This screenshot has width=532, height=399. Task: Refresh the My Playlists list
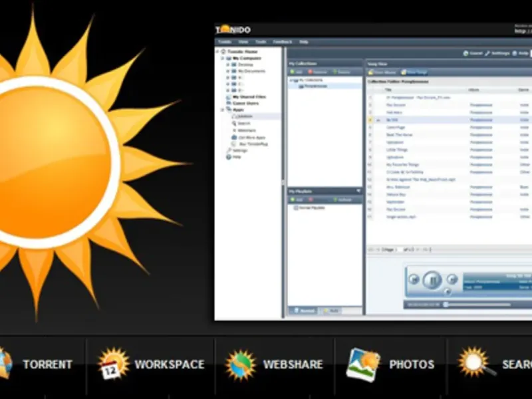click(342, 200)
